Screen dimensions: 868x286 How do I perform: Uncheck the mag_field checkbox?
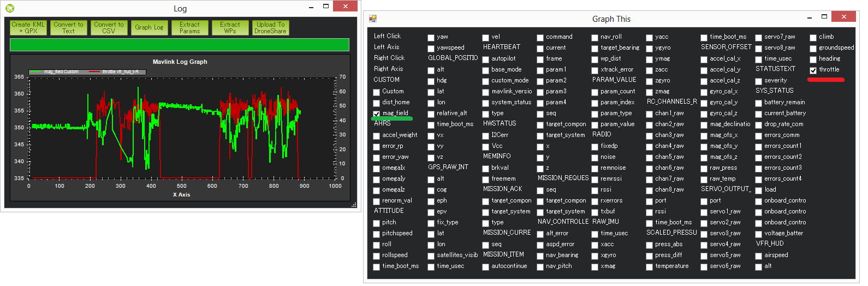[376, 114]
